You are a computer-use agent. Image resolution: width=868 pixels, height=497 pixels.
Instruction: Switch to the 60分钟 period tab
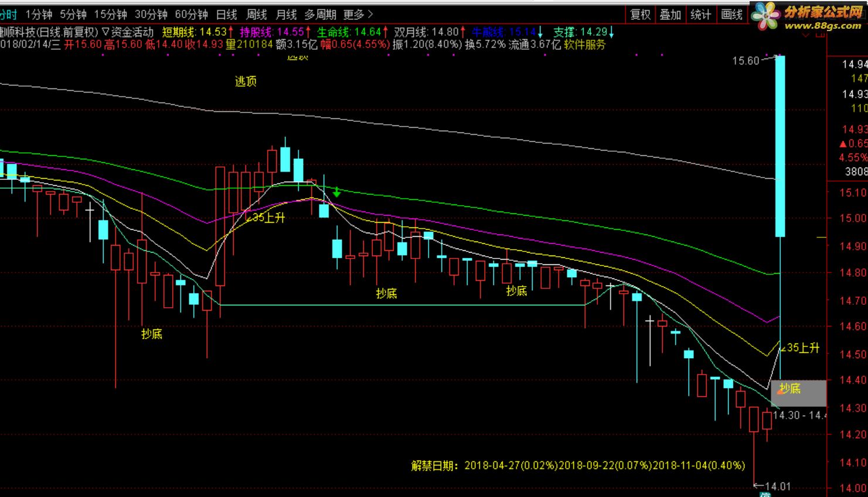[191, 15]
